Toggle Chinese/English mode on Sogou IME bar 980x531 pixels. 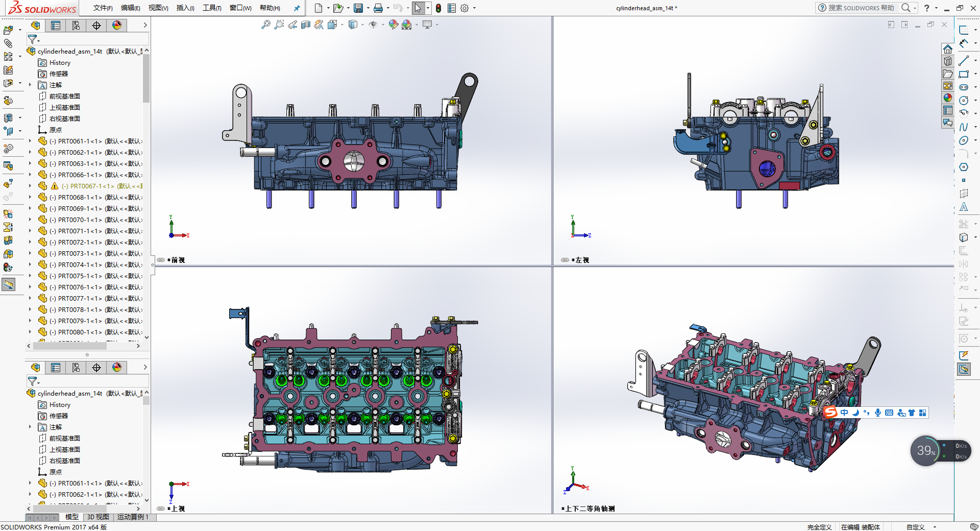coord(844,413)
